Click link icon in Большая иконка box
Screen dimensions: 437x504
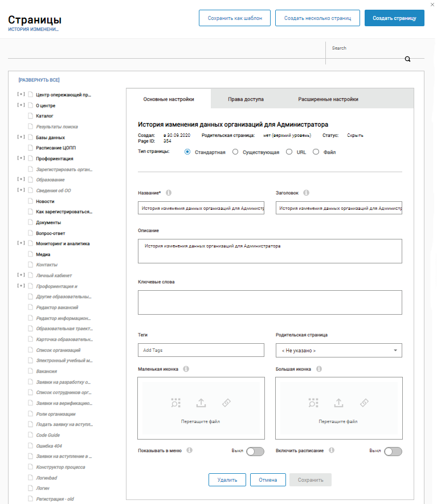[364, 403]
